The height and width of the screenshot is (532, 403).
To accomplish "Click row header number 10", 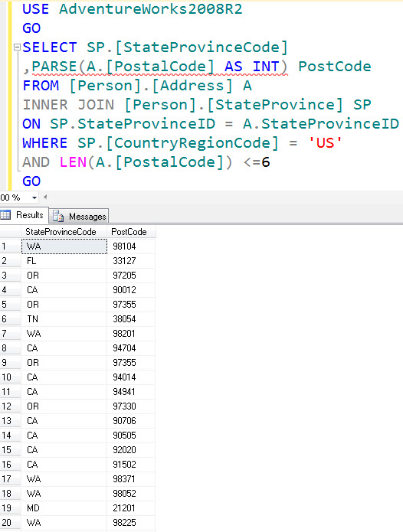I will [10, 377].
